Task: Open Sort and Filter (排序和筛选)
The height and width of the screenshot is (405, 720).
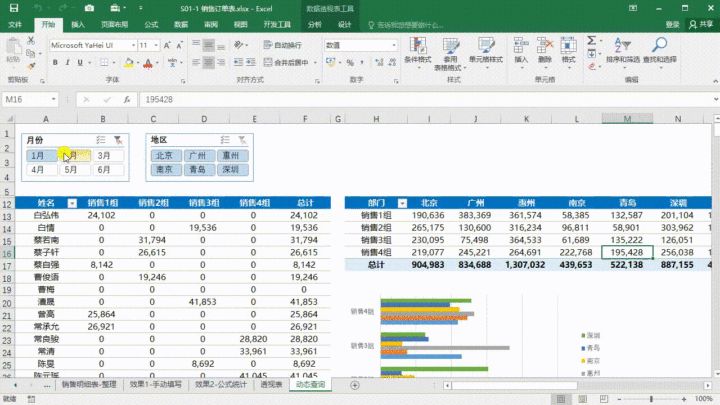Action: coord(623,51)
